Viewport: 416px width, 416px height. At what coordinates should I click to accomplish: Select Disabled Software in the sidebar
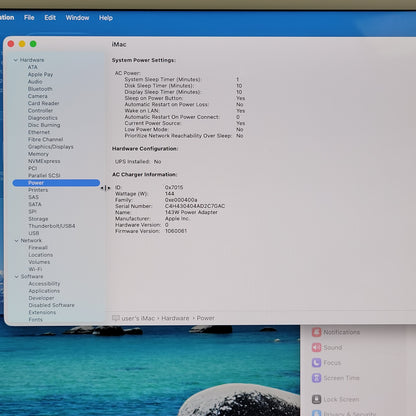pos(52,305)
